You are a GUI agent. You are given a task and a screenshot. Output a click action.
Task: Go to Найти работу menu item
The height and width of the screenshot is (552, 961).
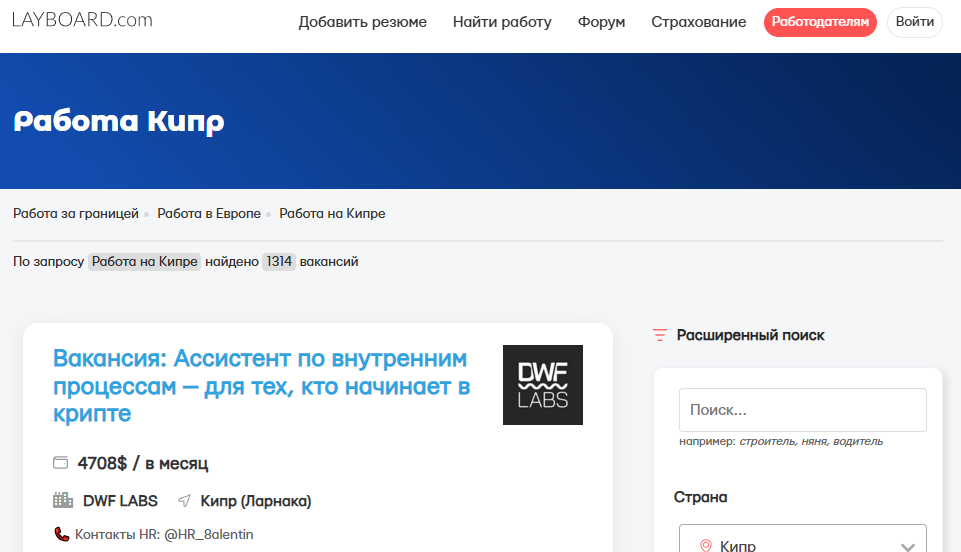502,22
